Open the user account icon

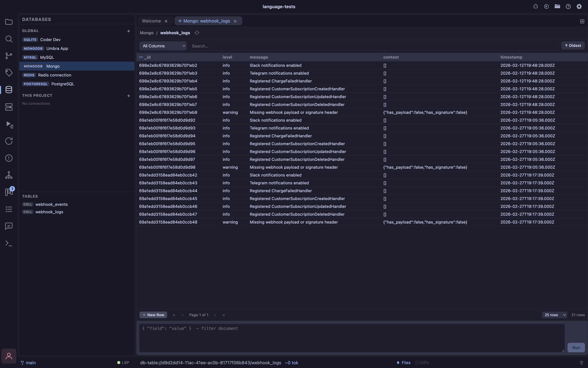coord(9,356)
